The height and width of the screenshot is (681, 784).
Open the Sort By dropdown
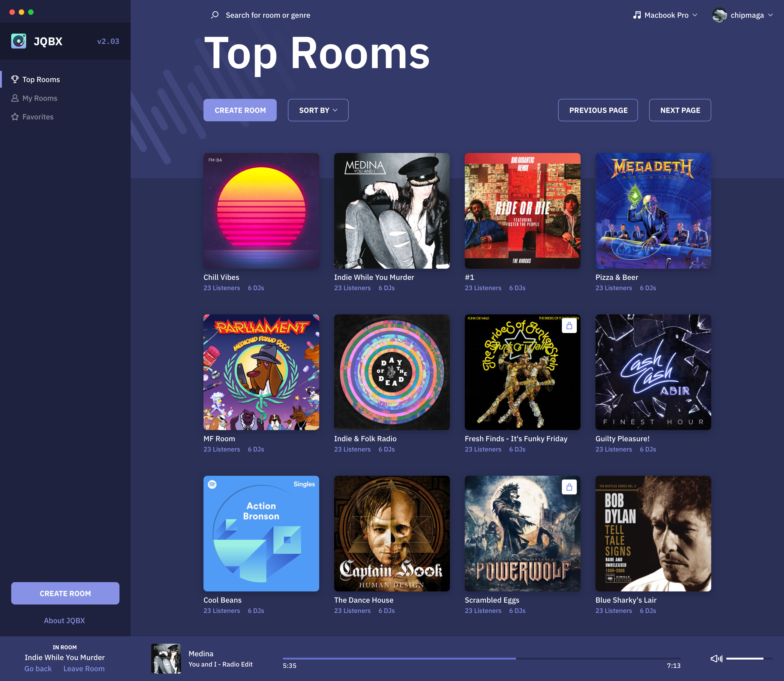point(318,110)
